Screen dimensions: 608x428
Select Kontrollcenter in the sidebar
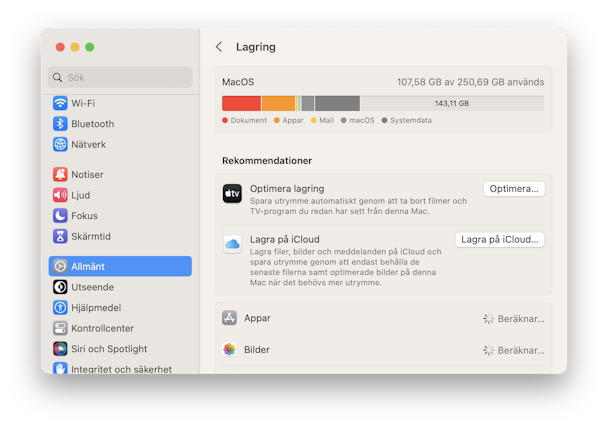[102, 328]
